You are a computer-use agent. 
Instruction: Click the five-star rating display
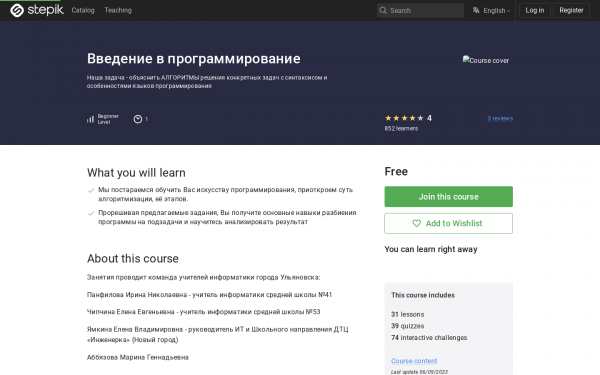click(x=404, y=118)
